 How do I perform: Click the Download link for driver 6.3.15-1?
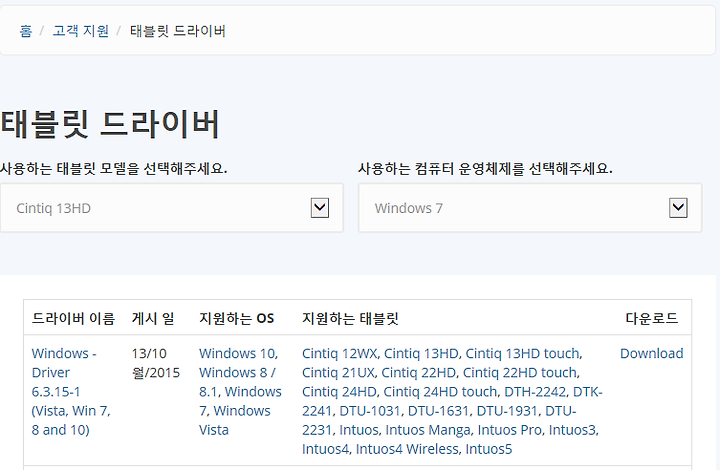(652, 353)
